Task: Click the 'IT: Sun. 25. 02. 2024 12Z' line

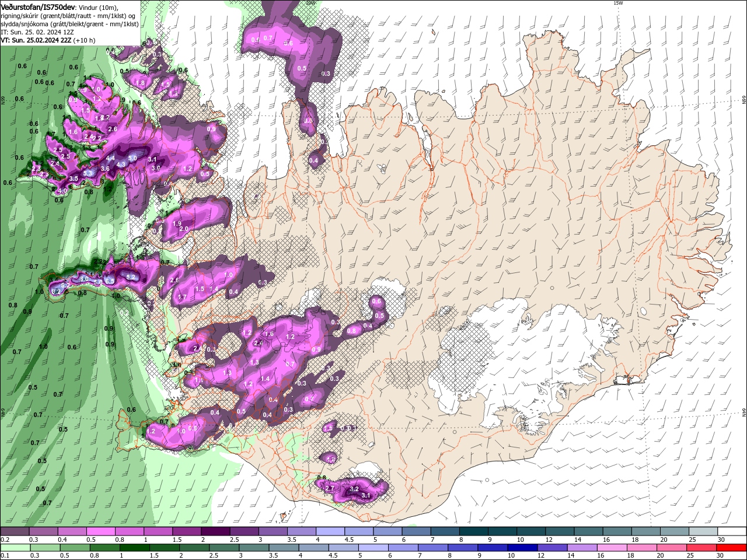Action: pyautogui.click(x=37, y=32)
